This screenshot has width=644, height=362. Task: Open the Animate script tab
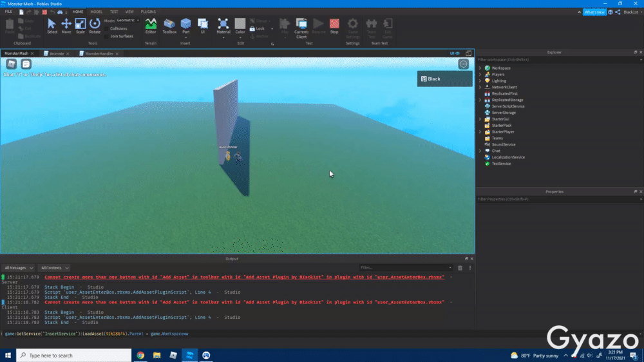click(57, 53)
